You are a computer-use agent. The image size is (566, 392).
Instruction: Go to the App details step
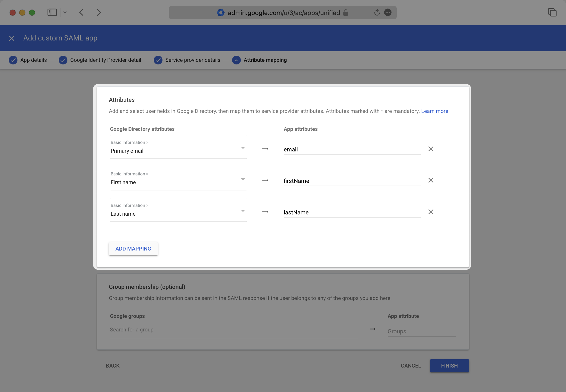33,60
